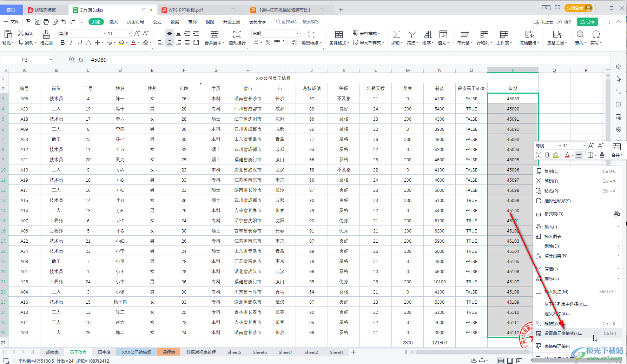Click the Rows and Columns (行和列) icon
Viewport: 627px width, 364px height.
click(x=484, y=34)
